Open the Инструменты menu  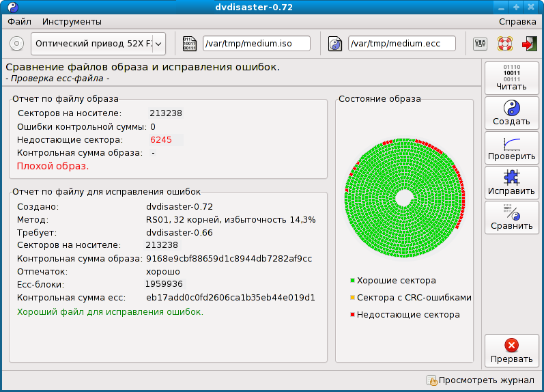(x=72, y=22)
